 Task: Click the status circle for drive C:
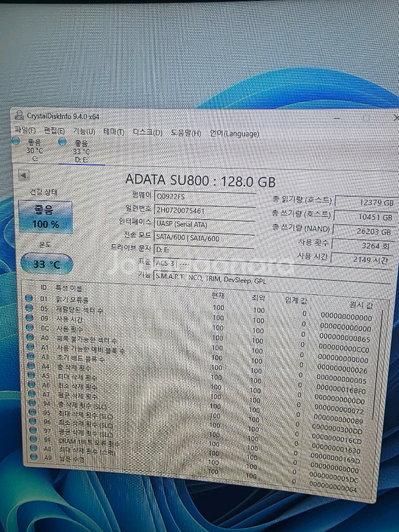[15, 141]
